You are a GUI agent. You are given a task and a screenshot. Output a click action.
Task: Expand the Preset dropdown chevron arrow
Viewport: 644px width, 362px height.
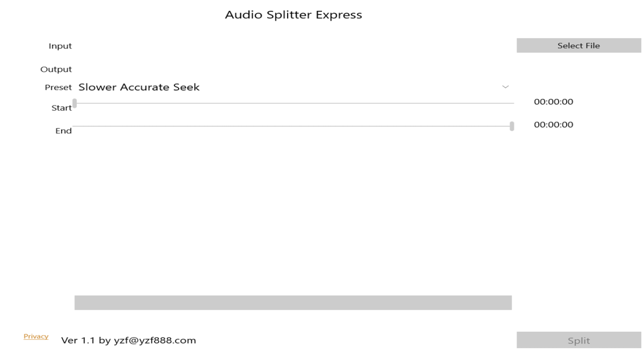point(505,87)
